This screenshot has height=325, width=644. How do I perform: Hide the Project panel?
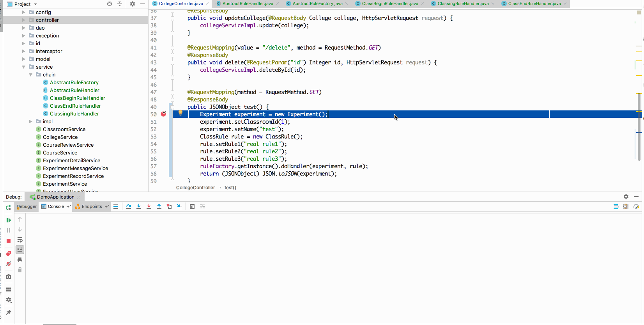coord(143,4)
